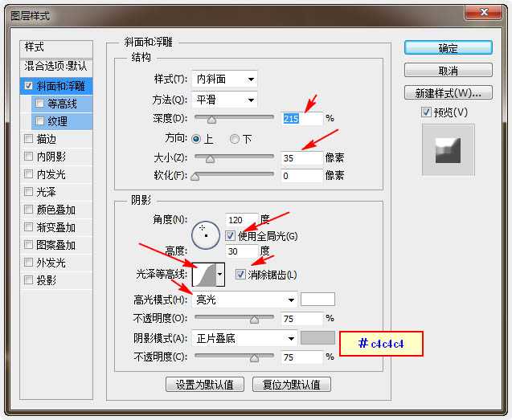This screenshot has width=512, height=420.
Task: Enable the 等高线 checkbox
Action: 39,104
